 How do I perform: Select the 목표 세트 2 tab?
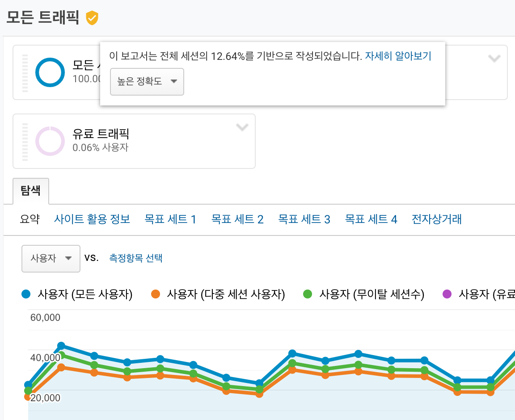237,219
